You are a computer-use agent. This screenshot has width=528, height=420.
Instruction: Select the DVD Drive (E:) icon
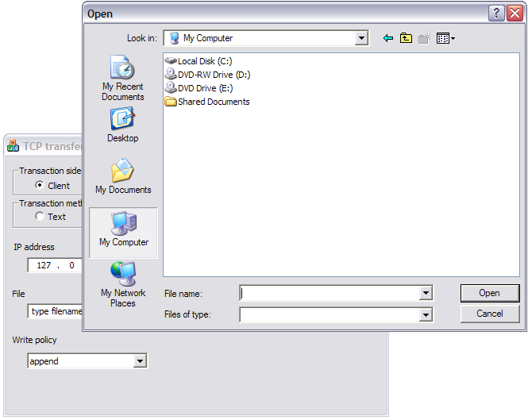click(x=171, y=87)
